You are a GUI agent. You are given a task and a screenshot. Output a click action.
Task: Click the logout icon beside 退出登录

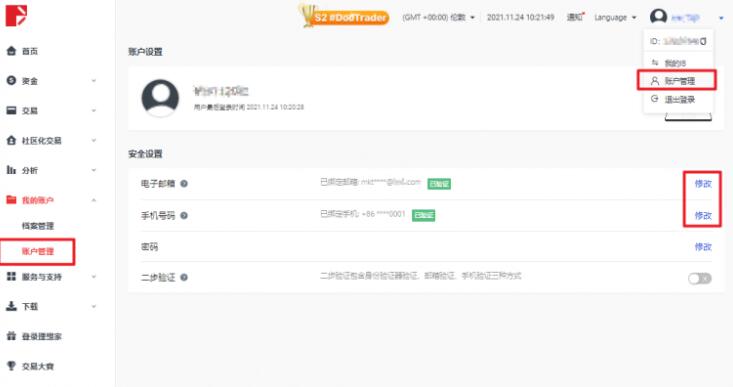click(655, 99)
